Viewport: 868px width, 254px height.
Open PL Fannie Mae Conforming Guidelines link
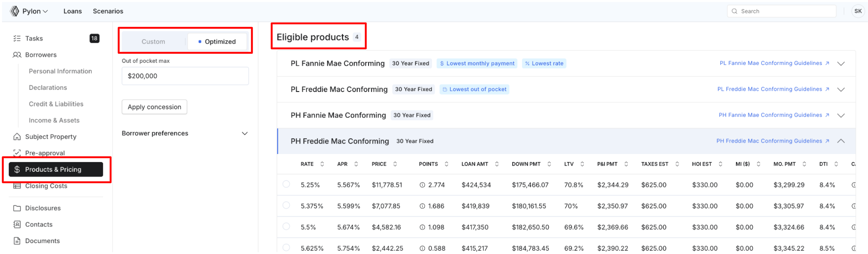coord(774,63)
